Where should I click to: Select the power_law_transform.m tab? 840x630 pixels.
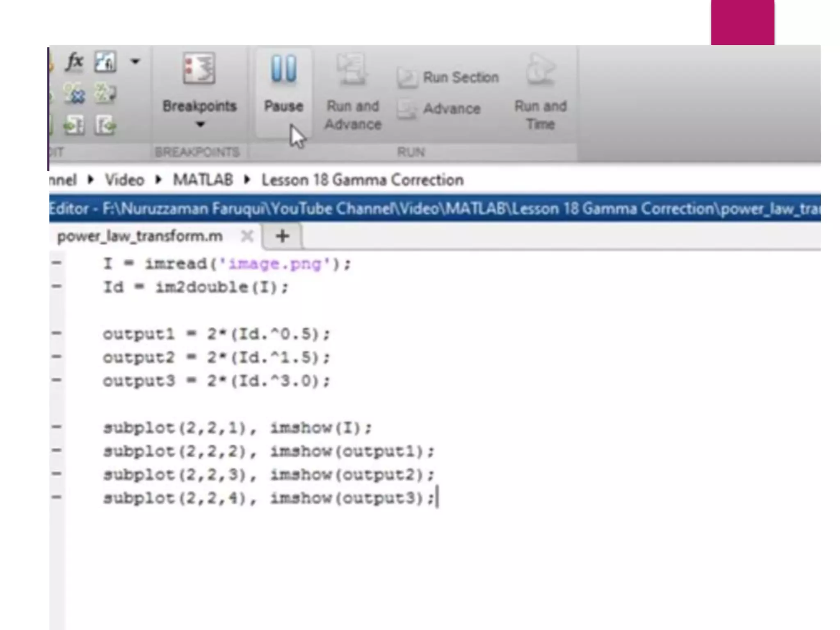139,236
